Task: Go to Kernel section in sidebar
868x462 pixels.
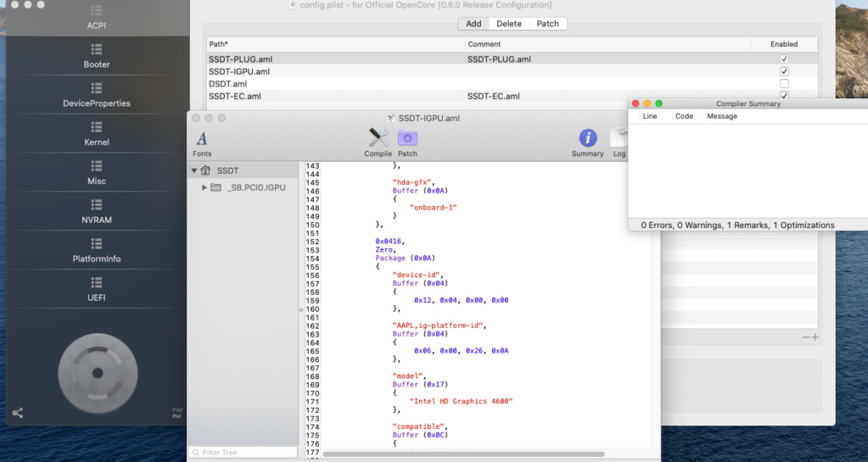Action: coord(97,133)
